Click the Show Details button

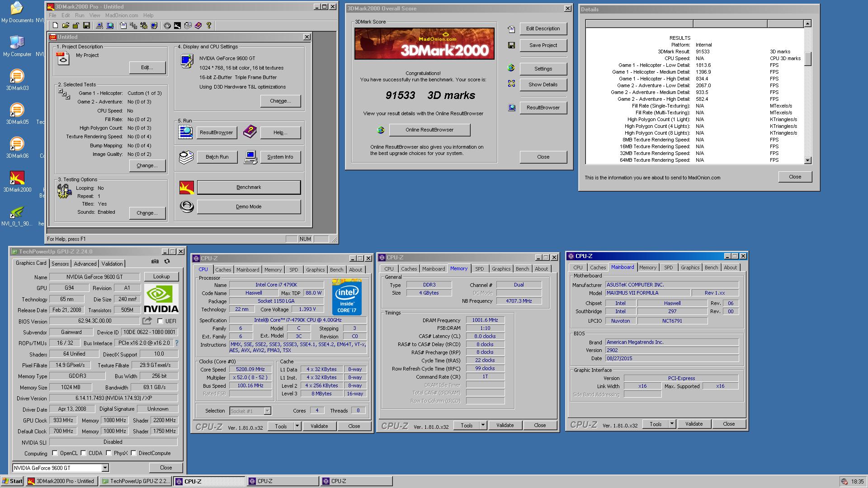coord(543,84)
